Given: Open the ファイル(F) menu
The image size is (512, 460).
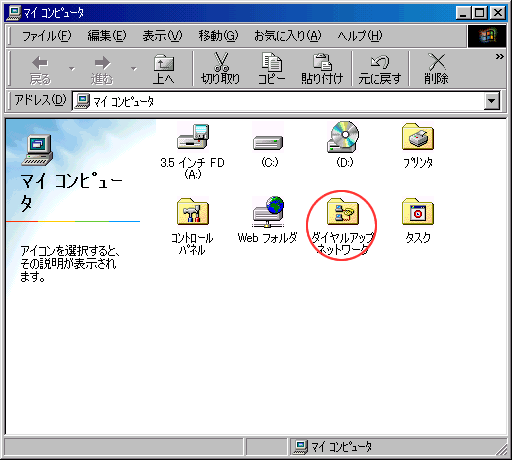Looking at the screenshot, I should (47, 35).
